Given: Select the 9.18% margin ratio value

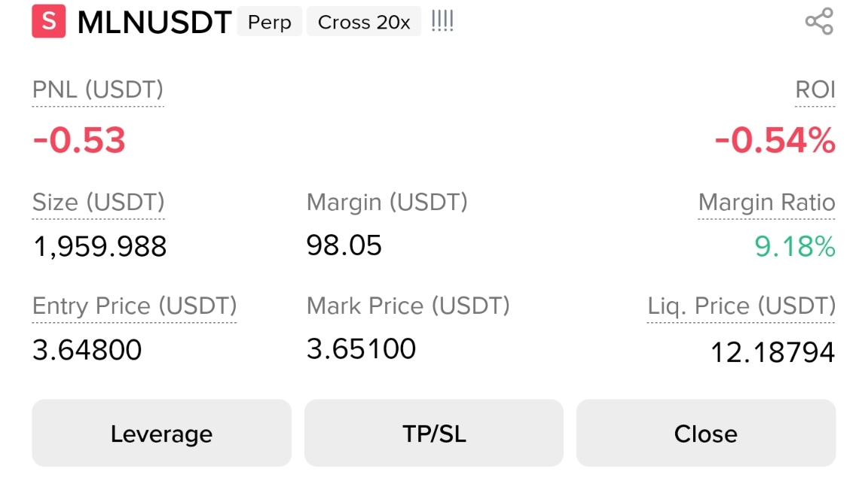Looking at the screenshot, I should click(x=795, y=246).
